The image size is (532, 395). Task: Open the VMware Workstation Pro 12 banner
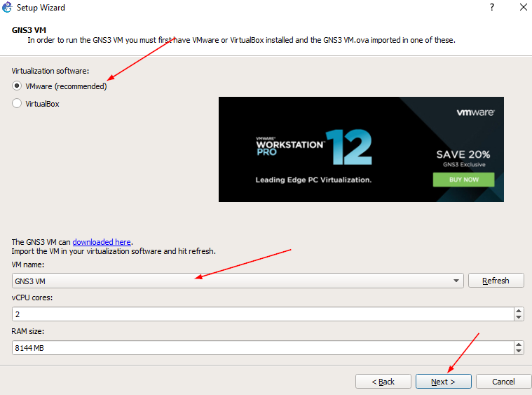[x=361, y=149]
